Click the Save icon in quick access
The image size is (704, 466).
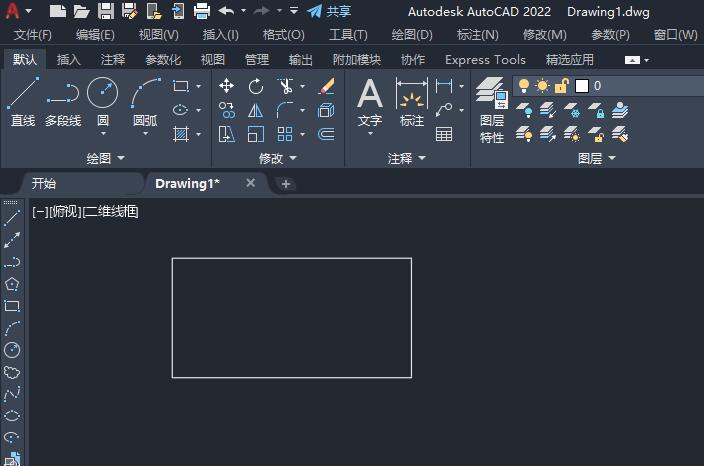(106, 11)
